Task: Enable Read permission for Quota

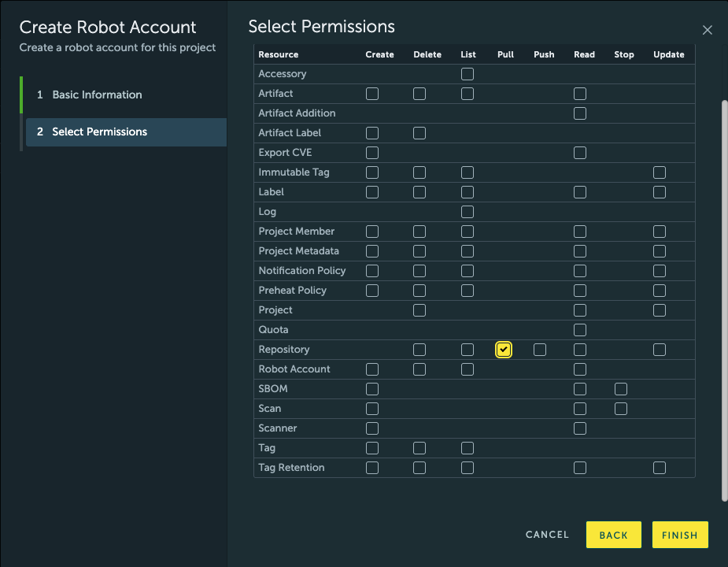Action: point(580,329)
